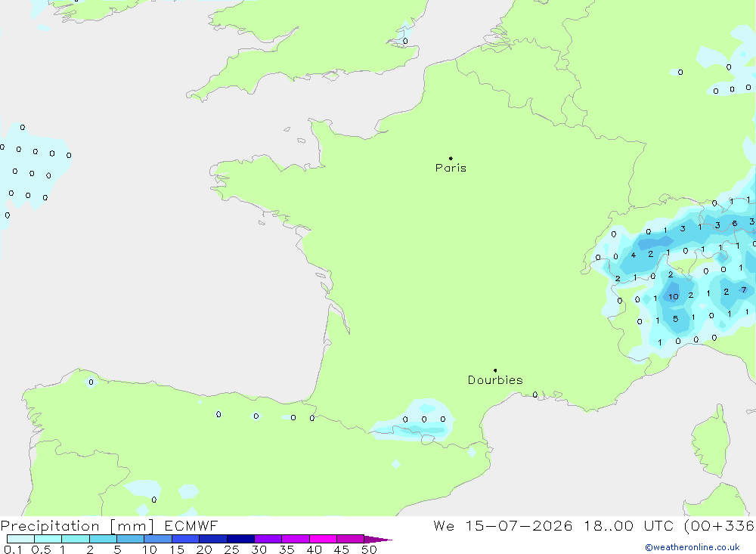Click the Paris city label
This screenshot has height=554, width=756.
tap(451, 168)
